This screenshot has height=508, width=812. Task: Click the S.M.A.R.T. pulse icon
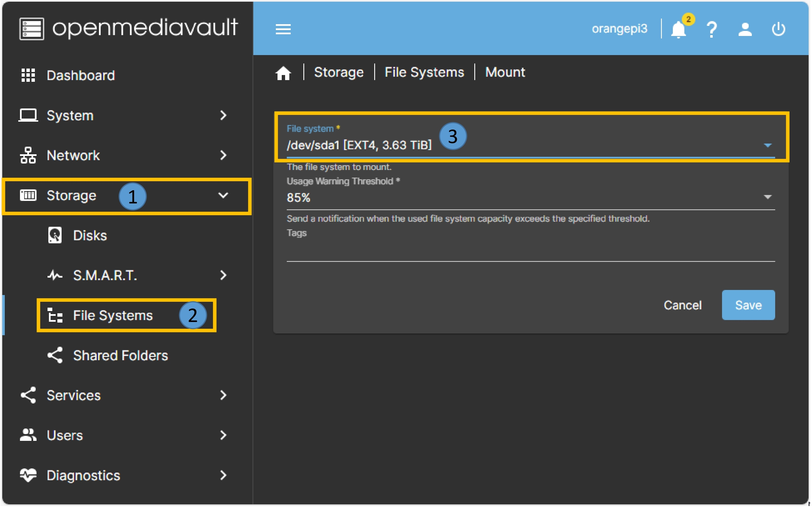(55, 276)
